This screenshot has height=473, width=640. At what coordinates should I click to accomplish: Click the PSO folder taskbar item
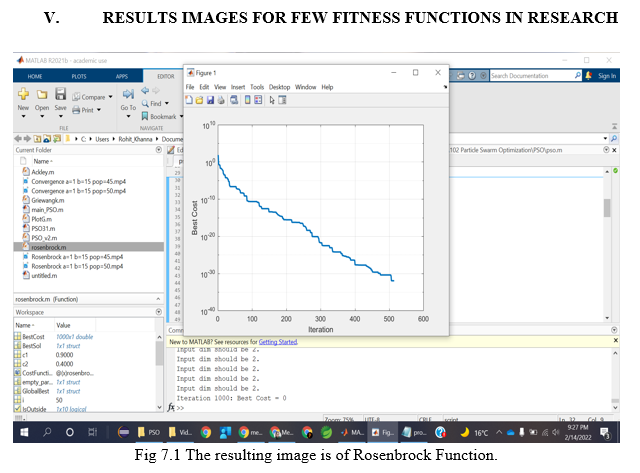click(149, 432)
